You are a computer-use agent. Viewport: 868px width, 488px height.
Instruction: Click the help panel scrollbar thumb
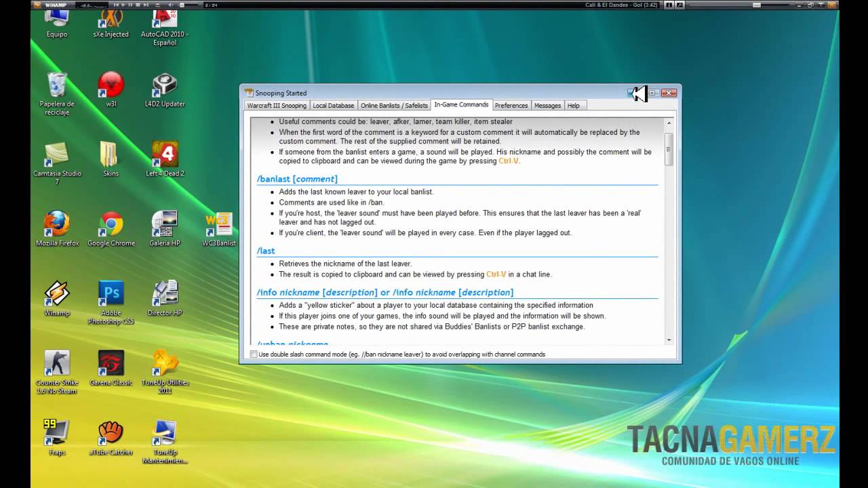669,149
